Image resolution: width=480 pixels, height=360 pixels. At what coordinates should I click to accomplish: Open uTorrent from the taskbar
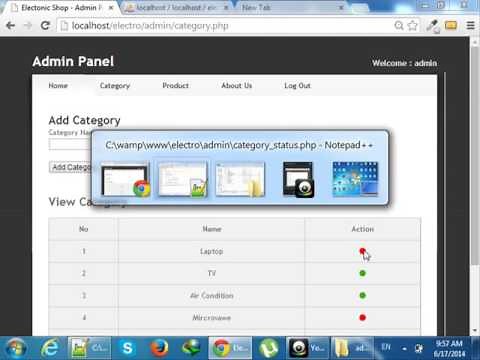(269, 348)
